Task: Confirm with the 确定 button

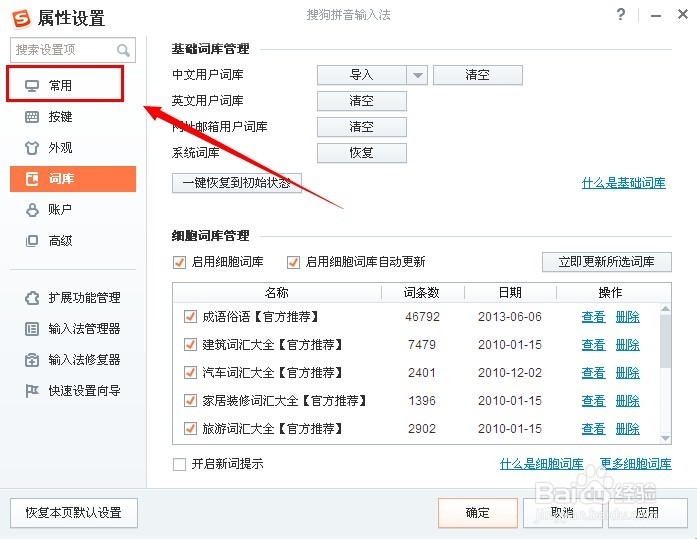Action: [478, 513]
